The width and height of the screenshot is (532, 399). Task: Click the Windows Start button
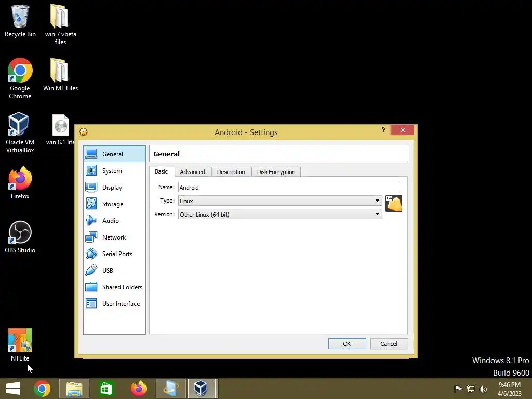tap(13, 389)
